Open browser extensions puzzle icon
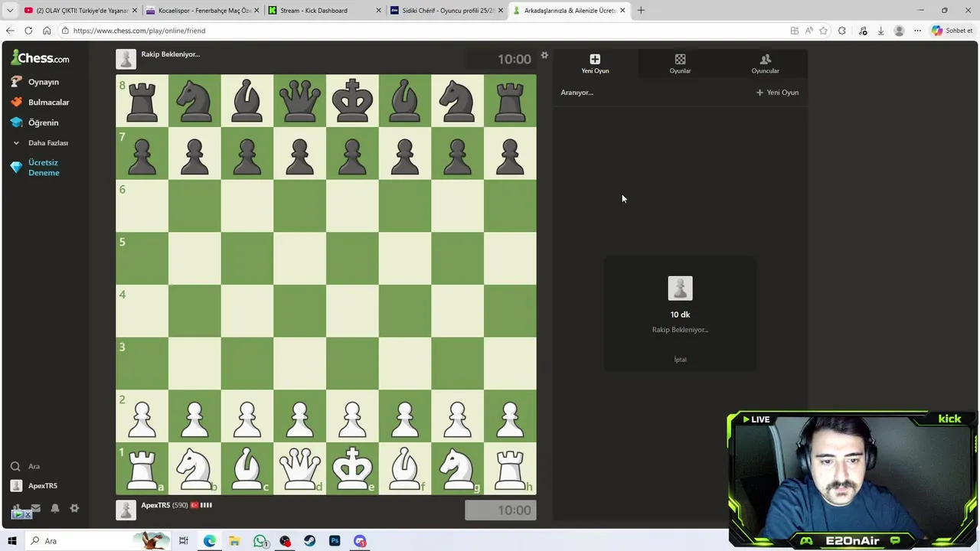 click(x=842, y=31)
